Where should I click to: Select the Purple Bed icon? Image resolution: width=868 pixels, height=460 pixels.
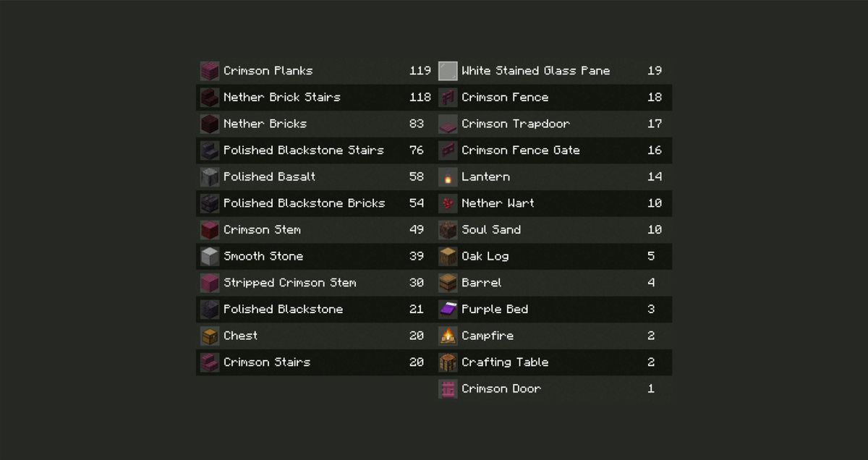point(448,310)
